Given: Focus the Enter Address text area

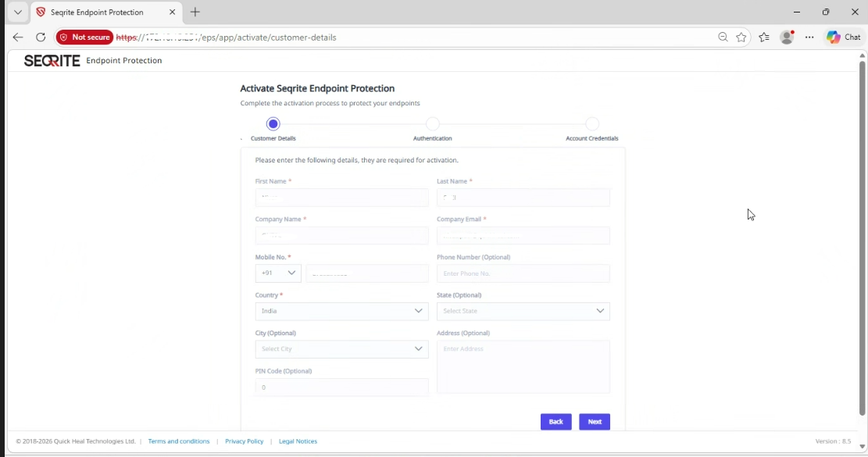Looking at the screenshot, I should 523,367.
